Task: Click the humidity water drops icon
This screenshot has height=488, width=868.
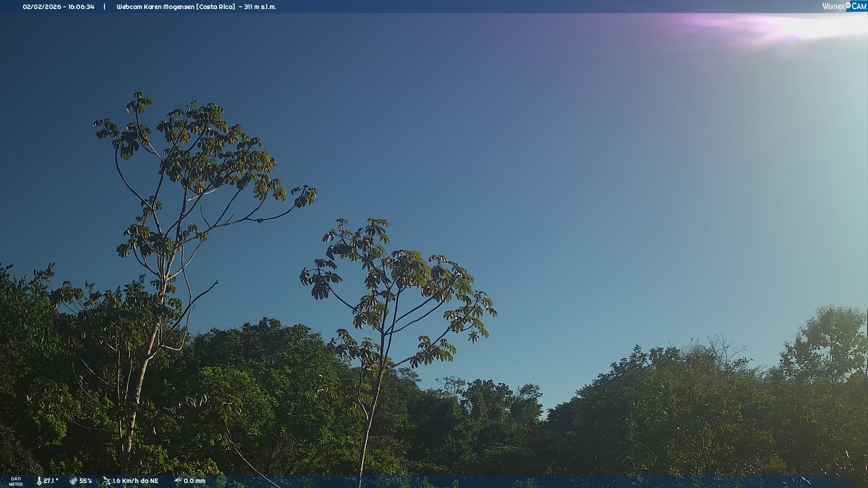Action: pos(73,481)
